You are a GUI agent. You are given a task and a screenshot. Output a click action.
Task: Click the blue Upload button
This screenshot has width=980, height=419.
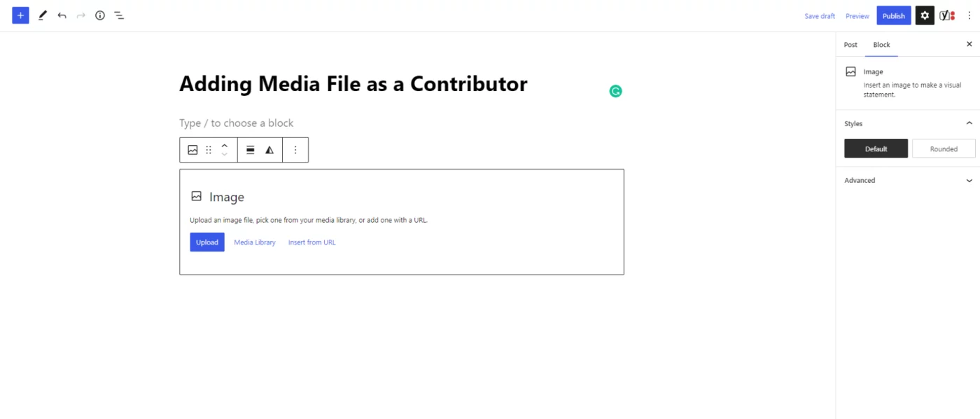pos(207,242)
